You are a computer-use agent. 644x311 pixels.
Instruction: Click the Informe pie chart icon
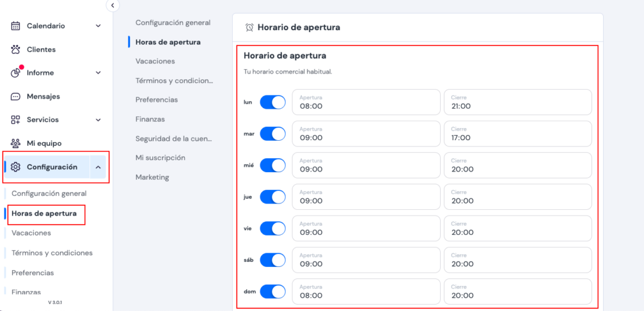click(16, 73)
